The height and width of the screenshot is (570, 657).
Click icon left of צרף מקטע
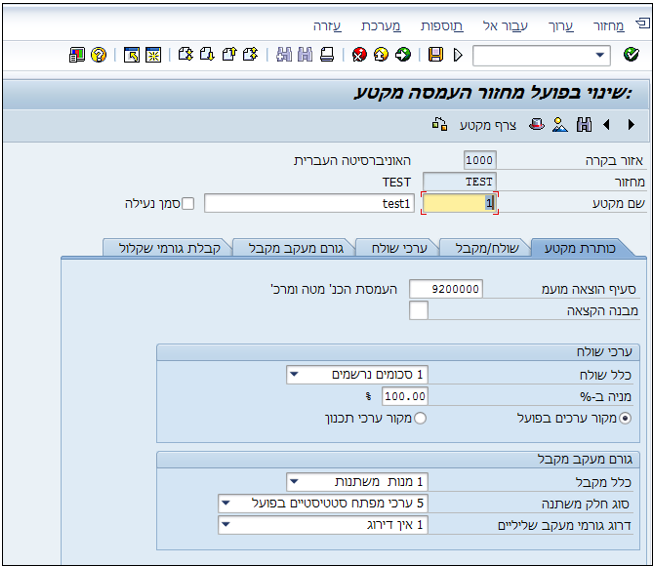point(440,124)
